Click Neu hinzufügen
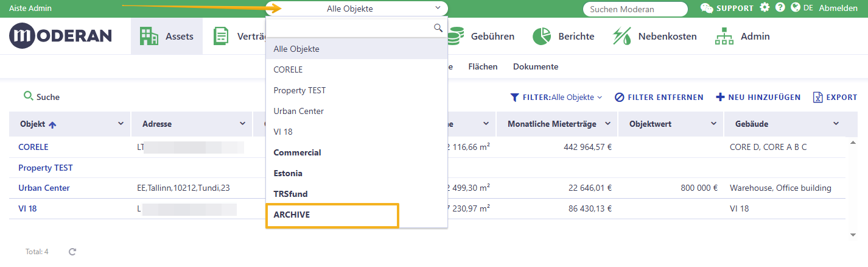This screenshot has width=868, height=267. pyautogui.click(x=758, y=97)
